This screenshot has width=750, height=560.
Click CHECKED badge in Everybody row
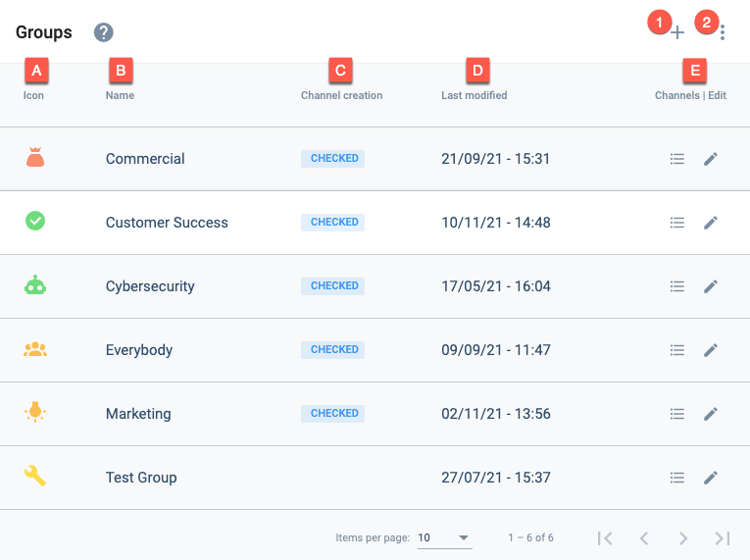coord(333,349)
